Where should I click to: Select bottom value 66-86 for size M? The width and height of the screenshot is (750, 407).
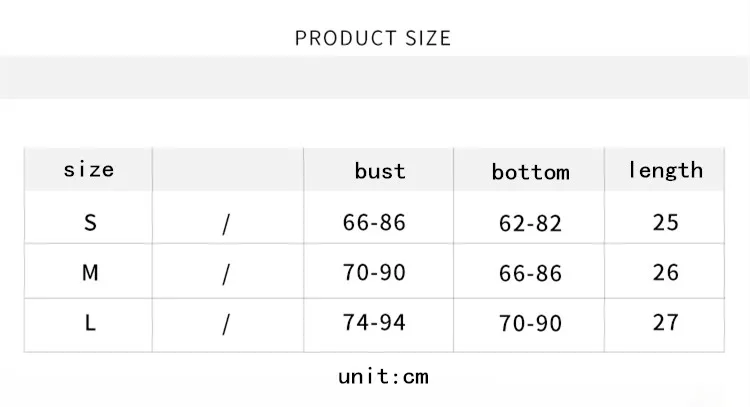coord(530,273)
